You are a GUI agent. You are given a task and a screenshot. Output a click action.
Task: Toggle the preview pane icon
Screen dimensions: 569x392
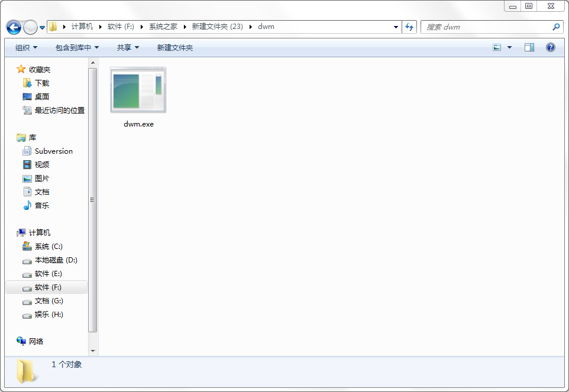tap(529, 47)
